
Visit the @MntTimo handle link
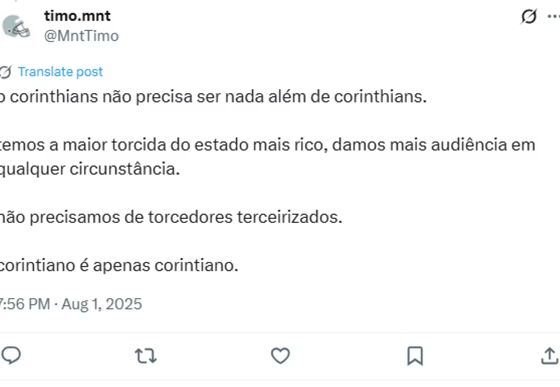pos(81,36)
